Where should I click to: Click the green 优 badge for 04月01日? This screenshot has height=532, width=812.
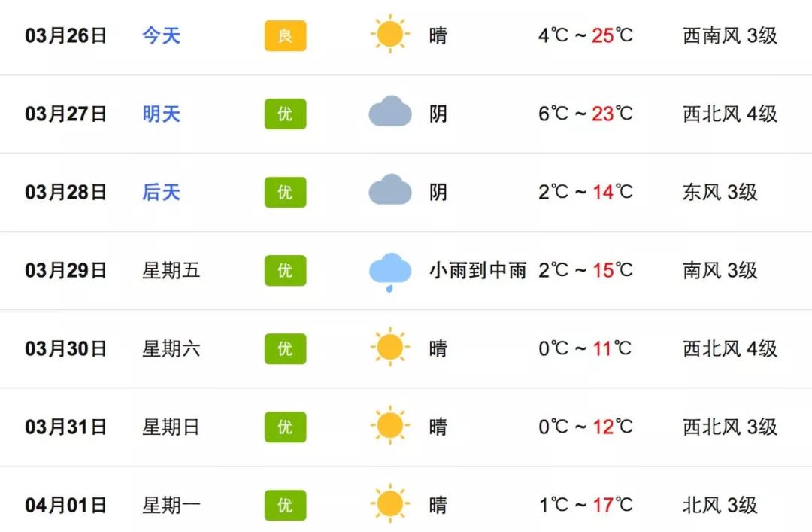[286, 506]
